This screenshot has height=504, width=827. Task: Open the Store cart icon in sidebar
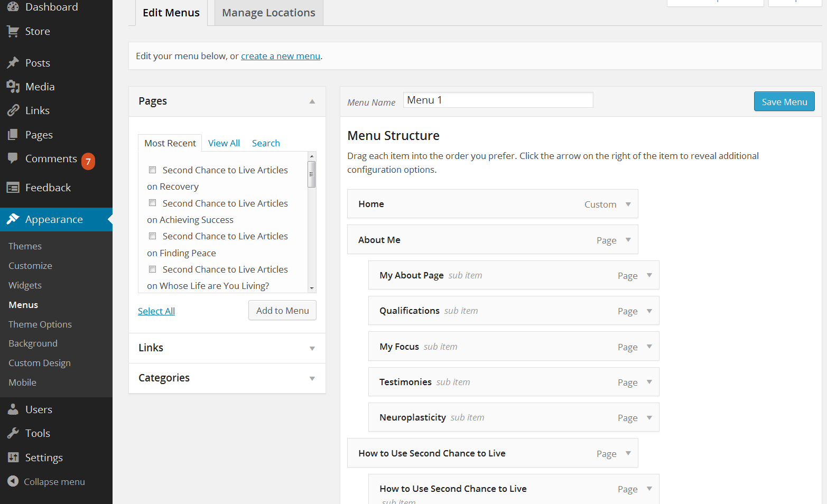click(13, 32)
